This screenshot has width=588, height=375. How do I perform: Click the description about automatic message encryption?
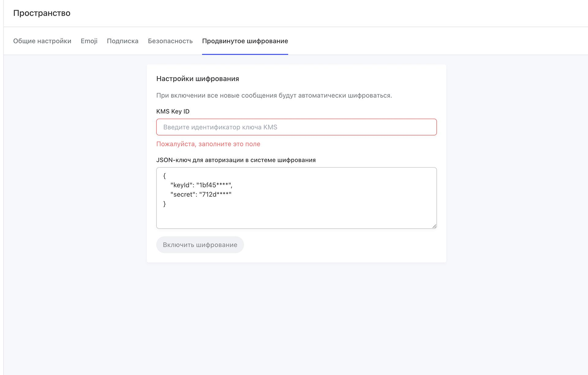tap(274, 95)
